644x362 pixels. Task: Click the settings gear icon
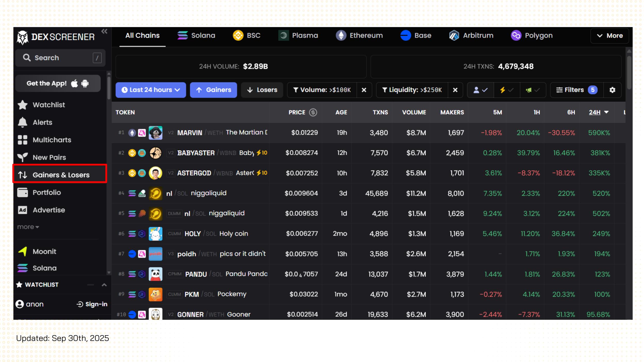(x=612, y=90)
